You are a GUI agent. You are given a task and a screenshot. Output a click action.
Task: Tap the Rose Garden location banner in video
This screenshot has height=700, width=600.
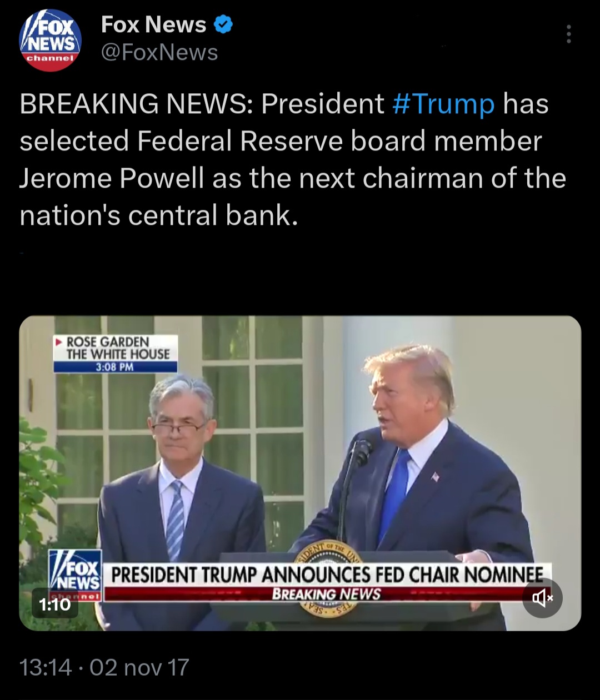(116, 348)
